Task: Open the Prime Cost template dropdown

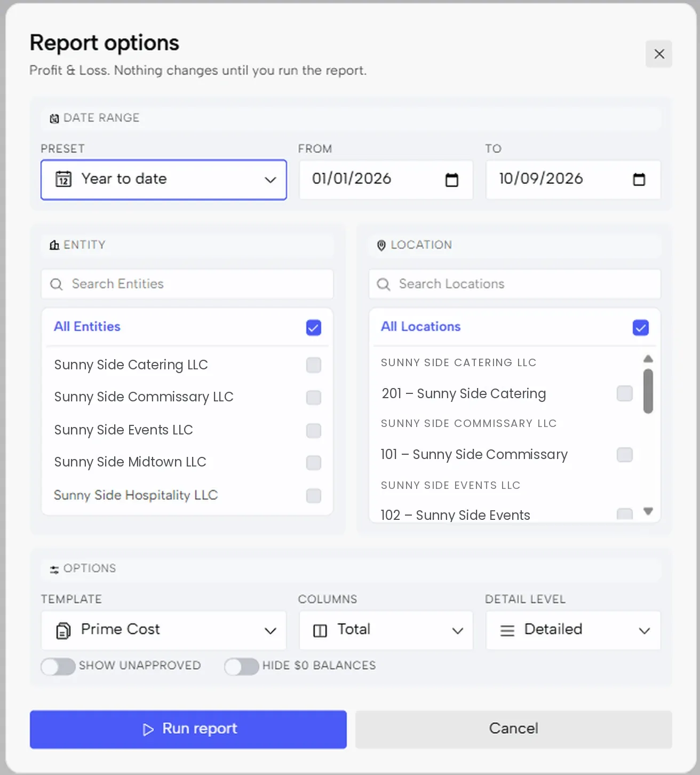Action: click(x=164, y=630)
